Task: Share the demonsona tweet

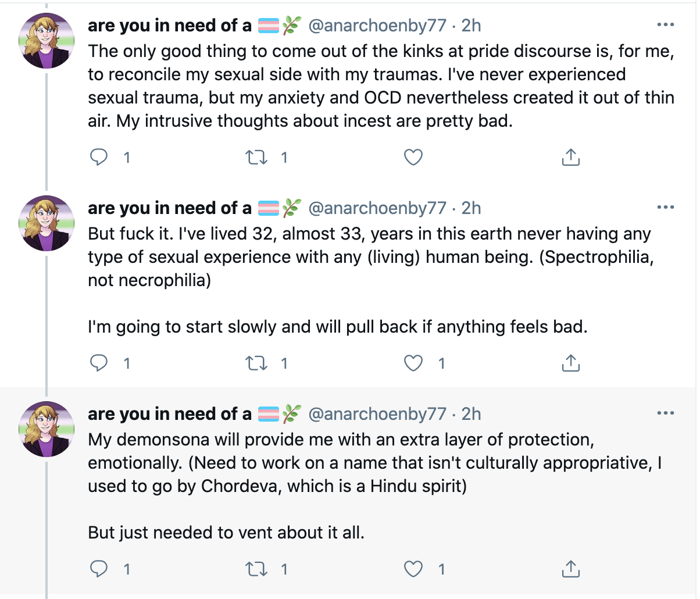Action: (x=571, y=569)
